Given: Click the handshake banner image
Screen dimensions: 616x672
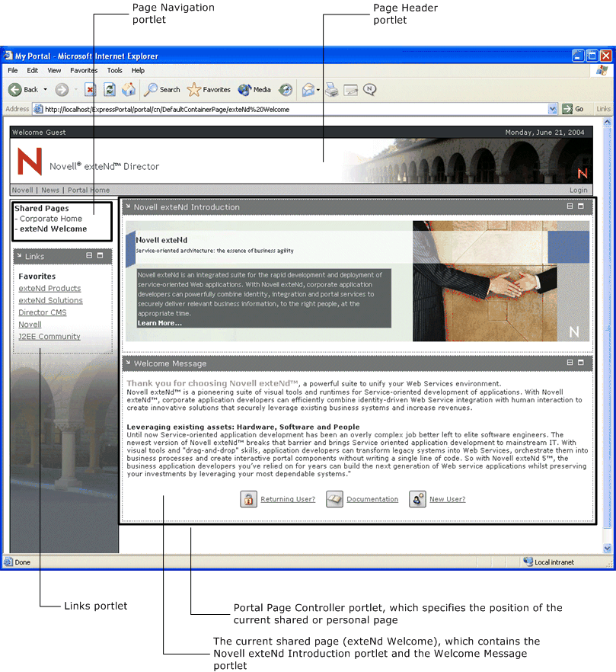Looking at the screenshot, I should (x=500, y=281).
